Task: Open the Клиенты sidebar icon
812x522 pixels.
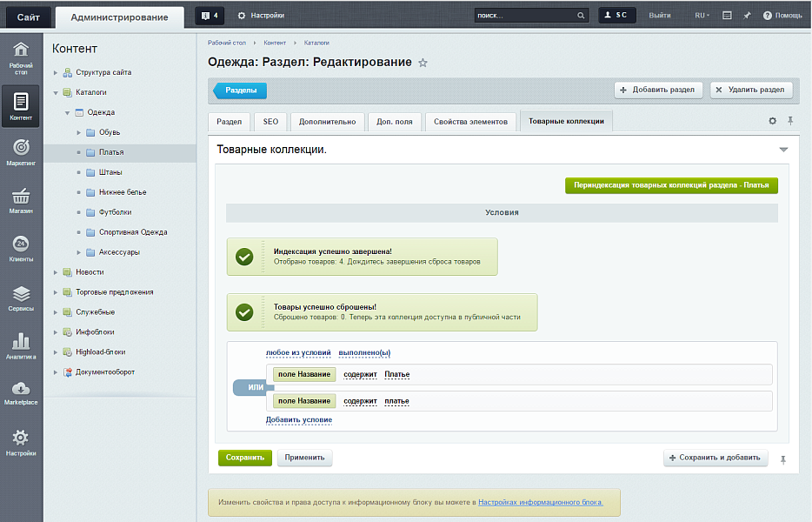Action: pyautogui.click(x=22, y=248)
